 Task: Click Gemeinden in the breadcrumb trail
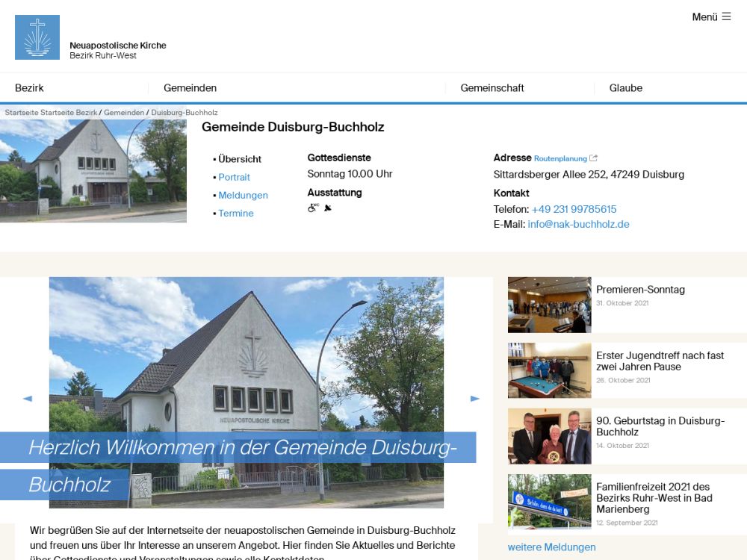[x=124, y=113]
